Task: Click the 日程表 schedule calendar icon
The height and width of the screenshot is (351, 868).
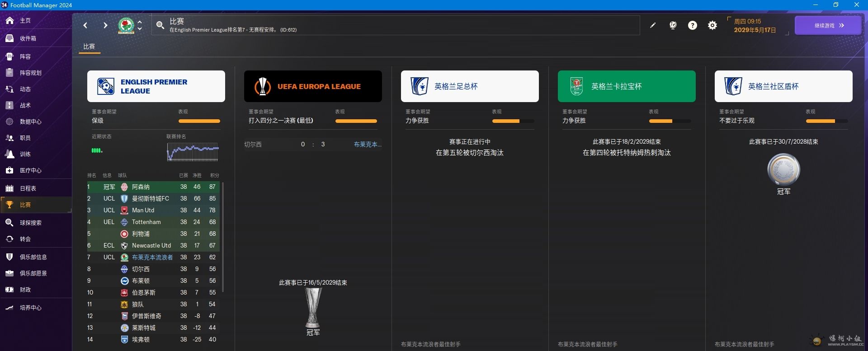Action: 9,188
